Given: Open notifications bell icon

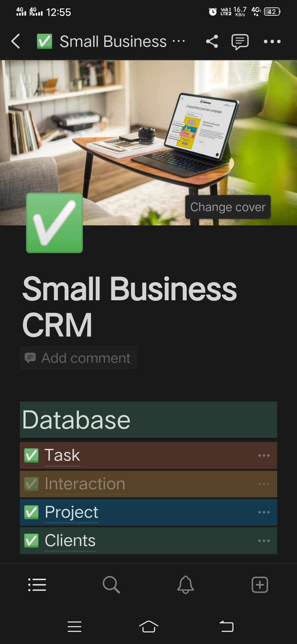Looking at the screenshot, I should coord(186,585).
